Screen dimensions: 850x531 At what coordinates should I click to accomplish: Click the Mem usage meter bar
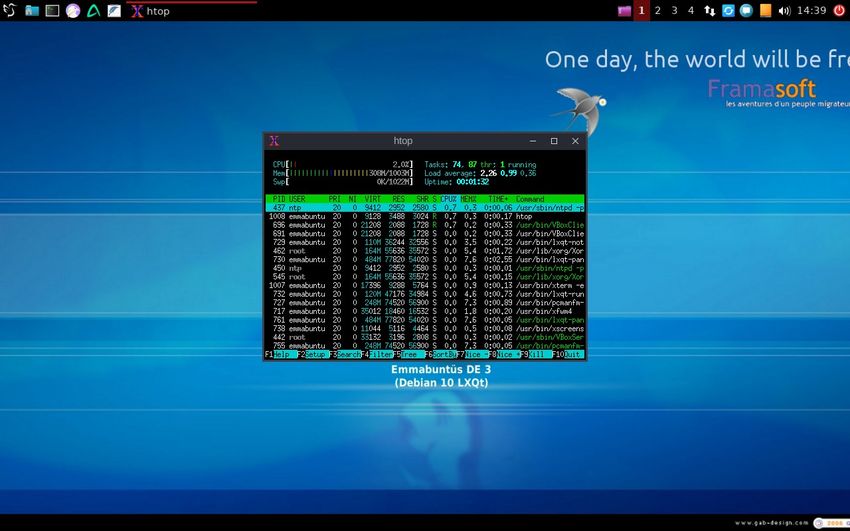coord(343,173)
